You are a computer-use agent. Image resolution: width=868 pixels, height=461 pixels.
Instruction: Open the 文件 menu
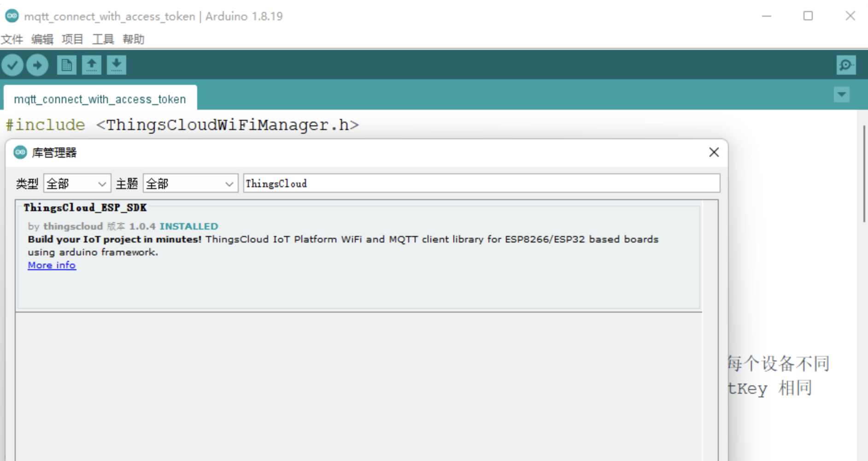pyautogui.click(x=12, y=39)
